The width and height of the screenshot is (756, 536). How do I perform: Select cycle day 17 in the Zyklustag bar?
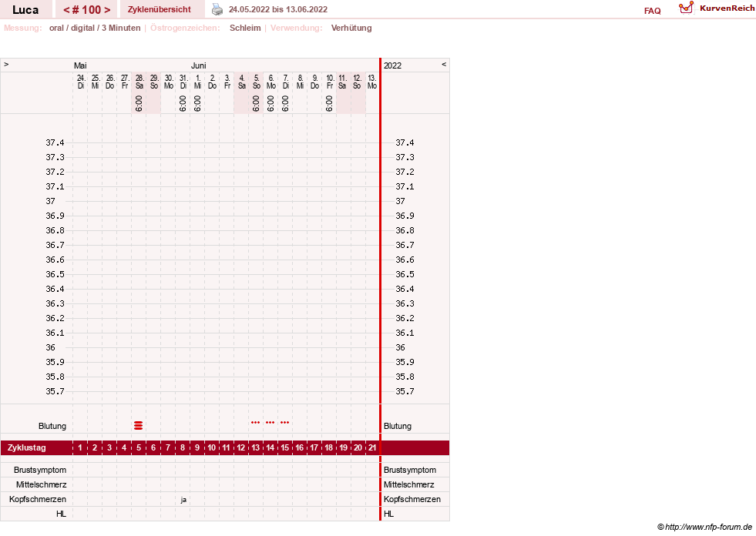tap(314, 447)
